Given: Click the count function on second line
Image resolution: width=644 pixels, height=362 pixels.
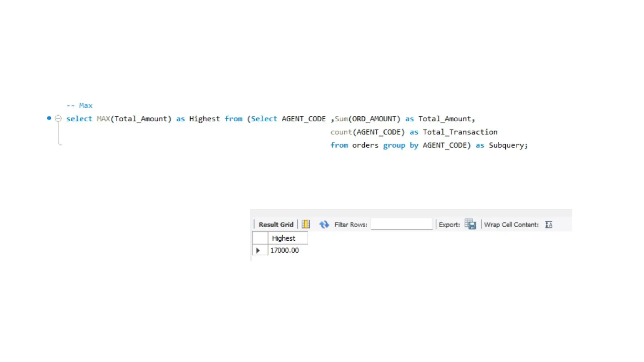Looking at the screenshot, I should [341, 132].
